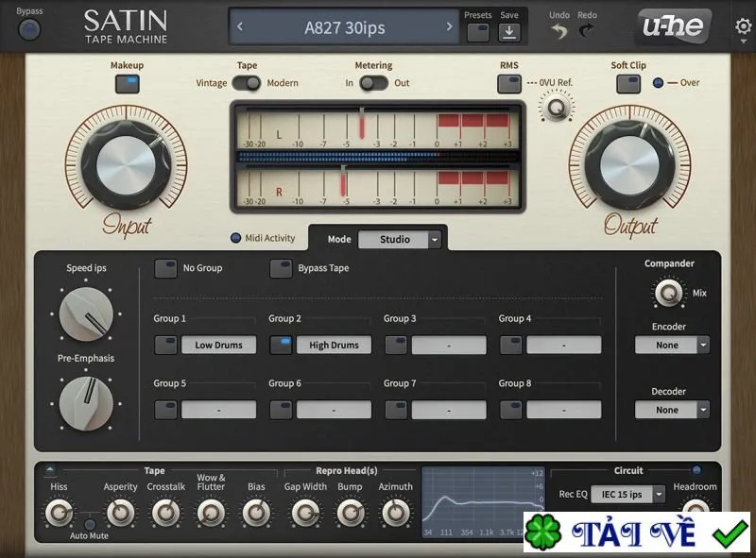Click the Group 5 name field

218,410
